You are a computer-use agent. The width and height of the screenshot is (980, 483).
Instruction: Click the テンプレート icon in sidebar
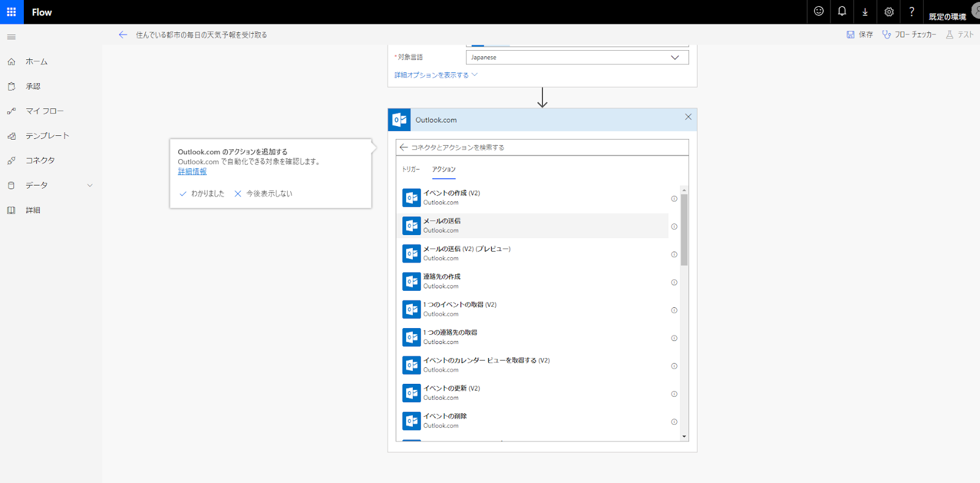[x=11, y=136]
